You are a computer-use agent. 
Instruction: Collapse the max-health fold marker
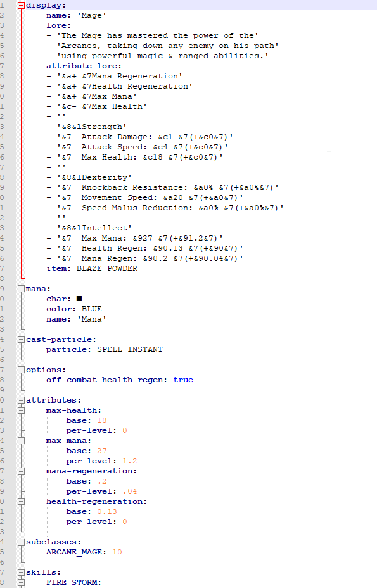(22, 410)
